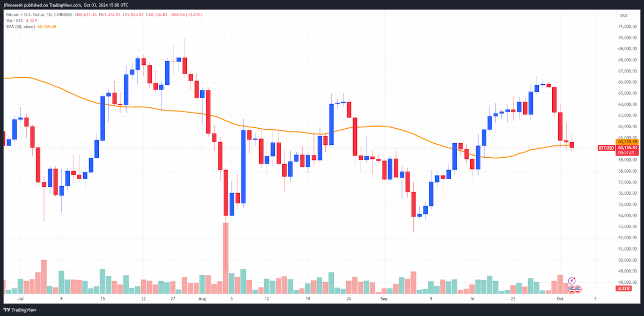Image resolution: width=644 pixels, height=316 pixels.
Task: Click the tall red volume bar near Aug 5
Action: click(x=225, y=258)
